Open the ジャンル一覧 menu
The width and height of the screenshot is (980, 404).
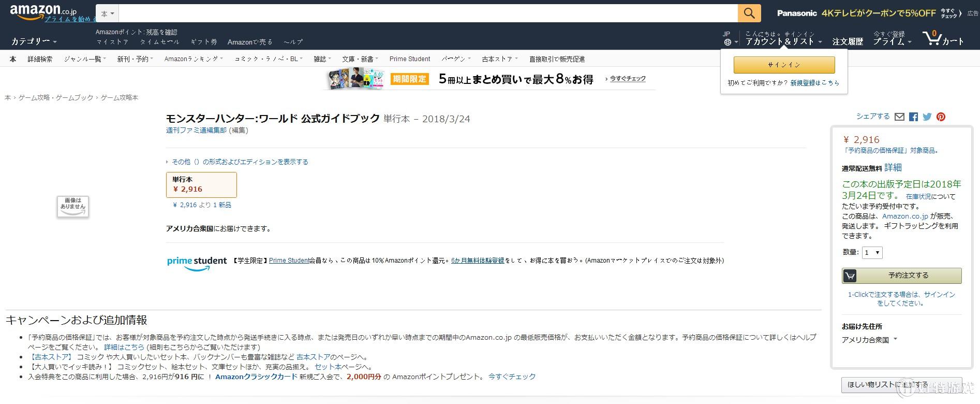[x=85, y=59]
